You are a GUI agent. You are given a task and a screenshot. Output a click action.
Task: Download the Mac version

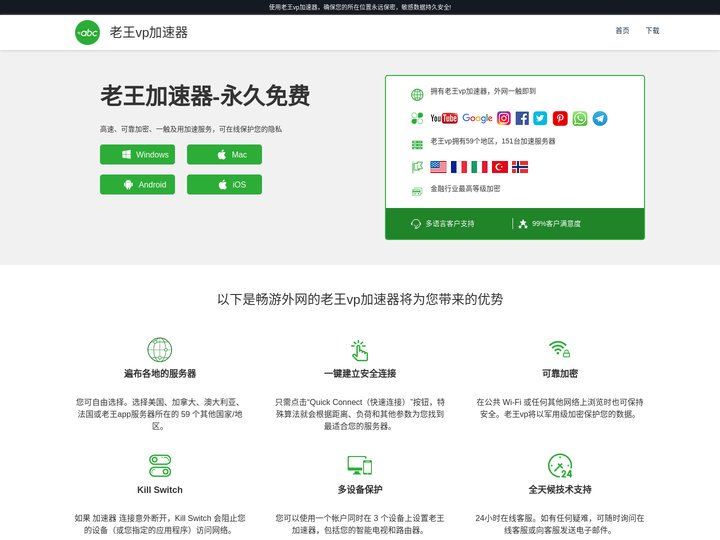point(224,154)
